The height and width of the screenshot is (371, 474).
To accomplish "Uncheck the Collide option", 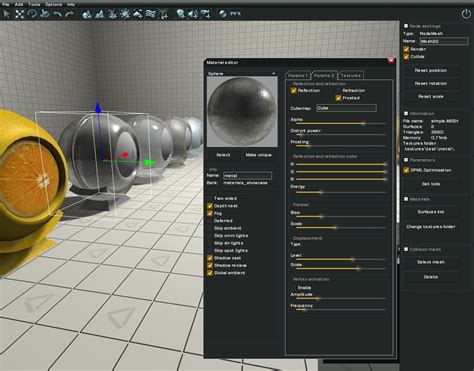I will (x=406, y=56).
